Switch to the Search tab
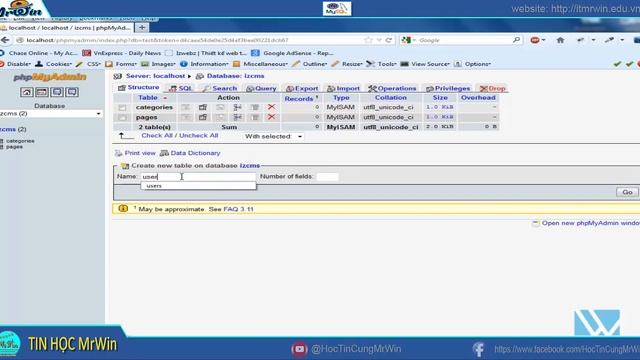 coord(220,88)
